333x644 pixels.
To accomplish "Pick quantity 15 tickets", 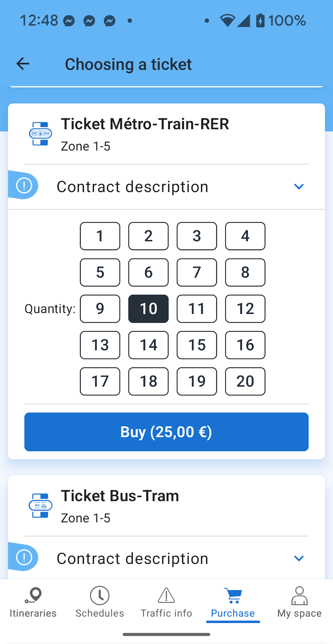I will 197,345.
